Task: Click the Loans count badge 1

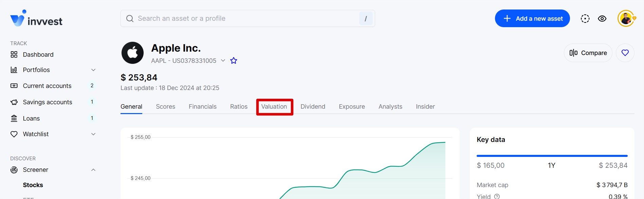Action: point(92,118)
